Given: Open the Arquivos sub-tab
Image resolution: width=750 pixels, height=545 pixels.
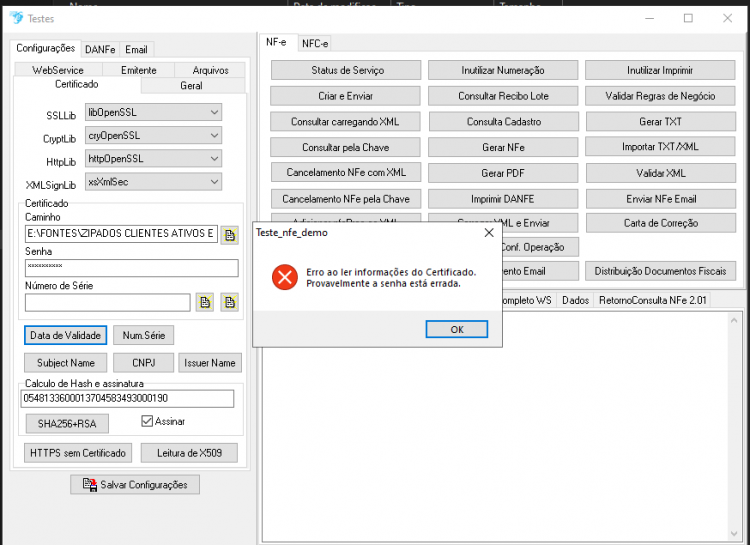Looking at the screenshot, I should pos(210,70).
